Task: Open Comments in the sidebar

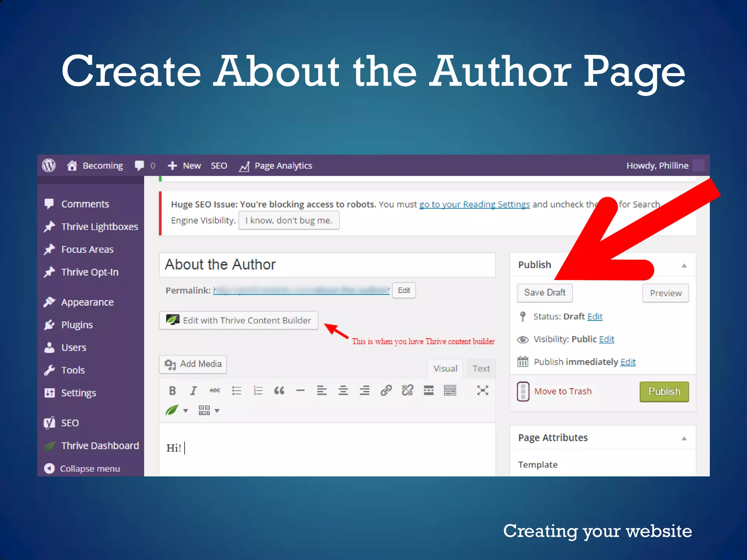Action: 91,204
